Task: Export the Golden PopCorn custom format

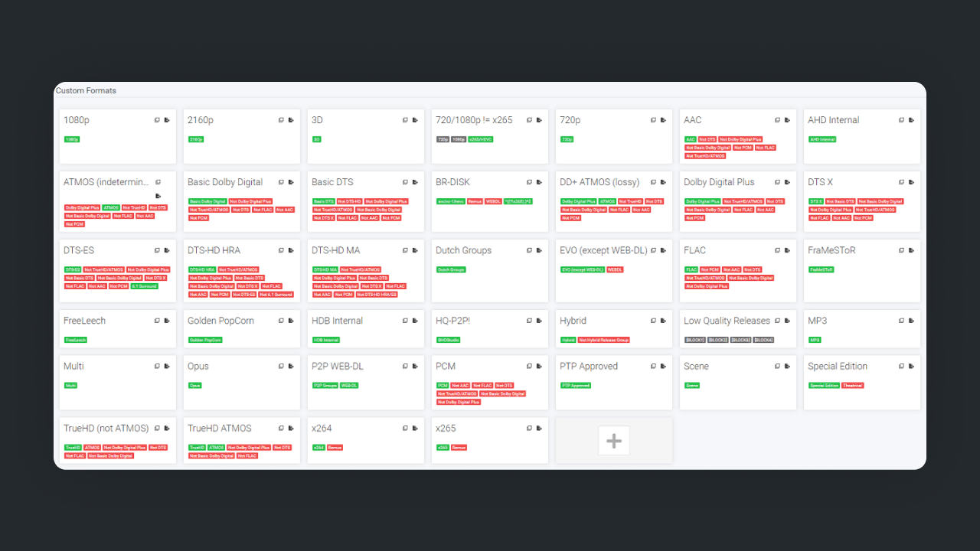Action: [x=291, y=321]
